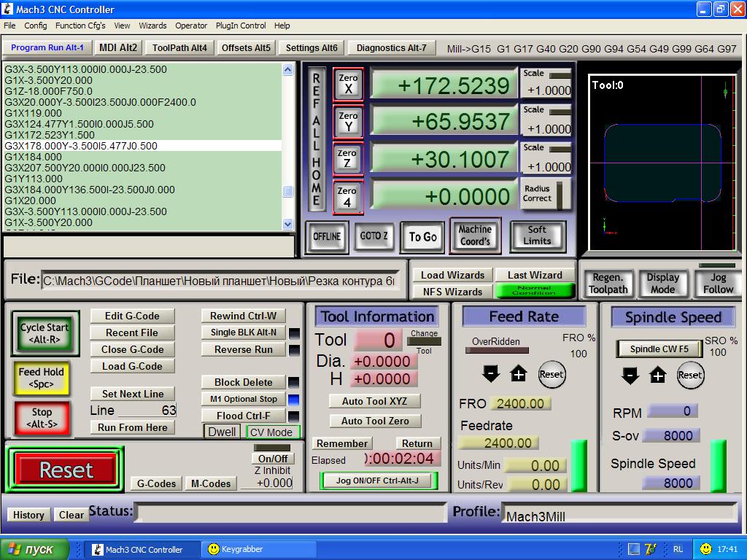Switch to MDI Alt2 tab
Viewport: 747px width, 560px height.
pyautogui.click(x=118, y=47)
